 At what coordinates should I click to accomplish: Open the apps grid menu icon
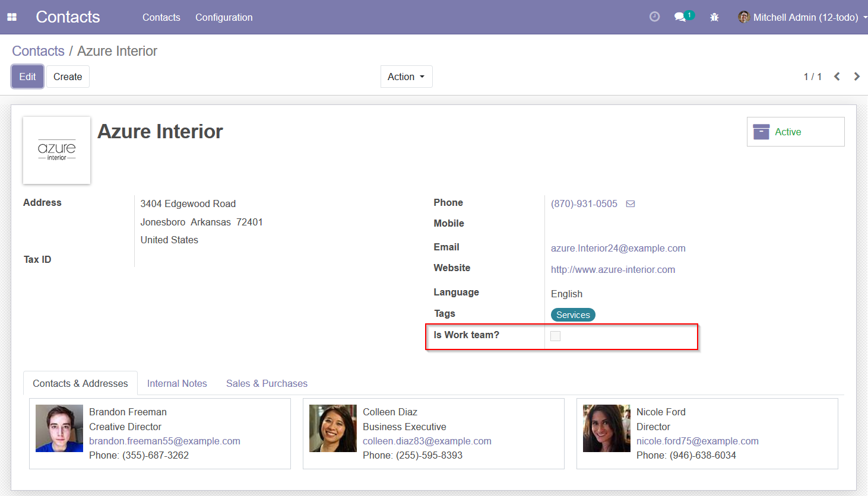click(x=12, y=17)
